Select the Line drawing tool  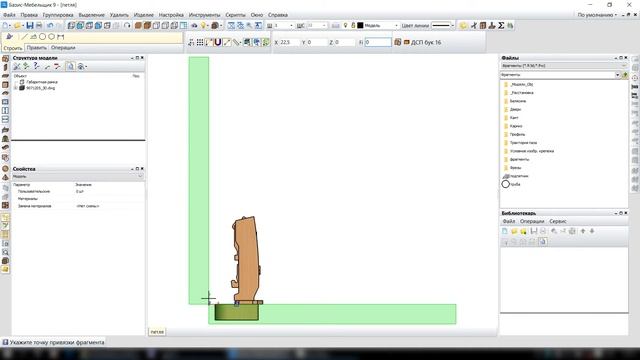click(24, 37)
